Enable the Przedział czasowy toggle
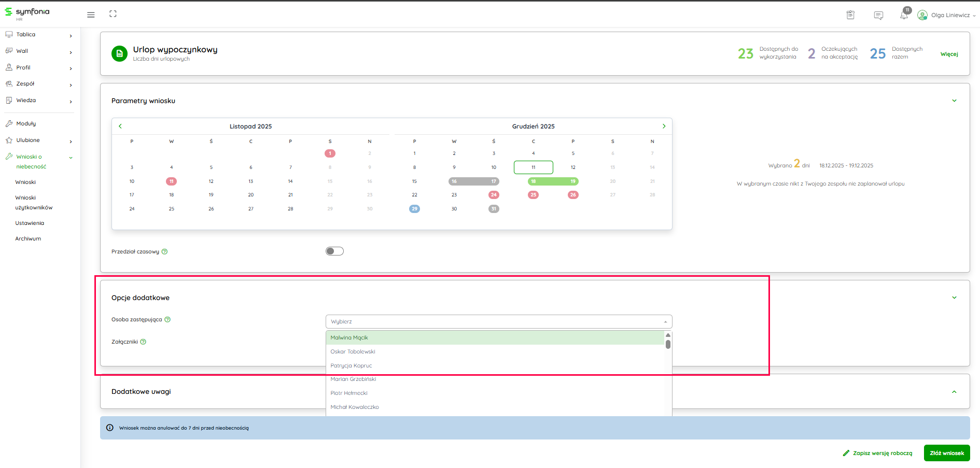This screenshot has width=980, height=468. [334, 251]
